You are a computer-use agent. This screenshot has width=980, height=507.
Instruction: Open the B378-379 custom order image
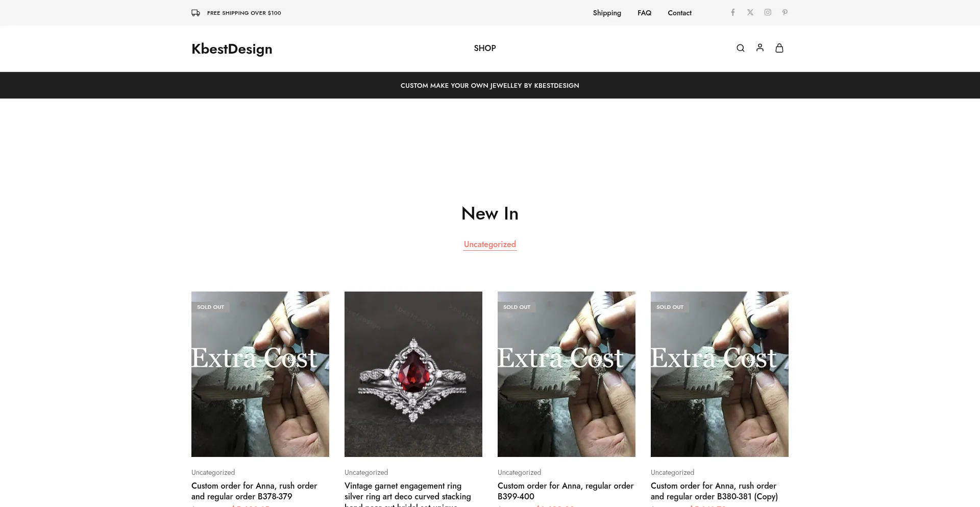[x=260, y=374]
